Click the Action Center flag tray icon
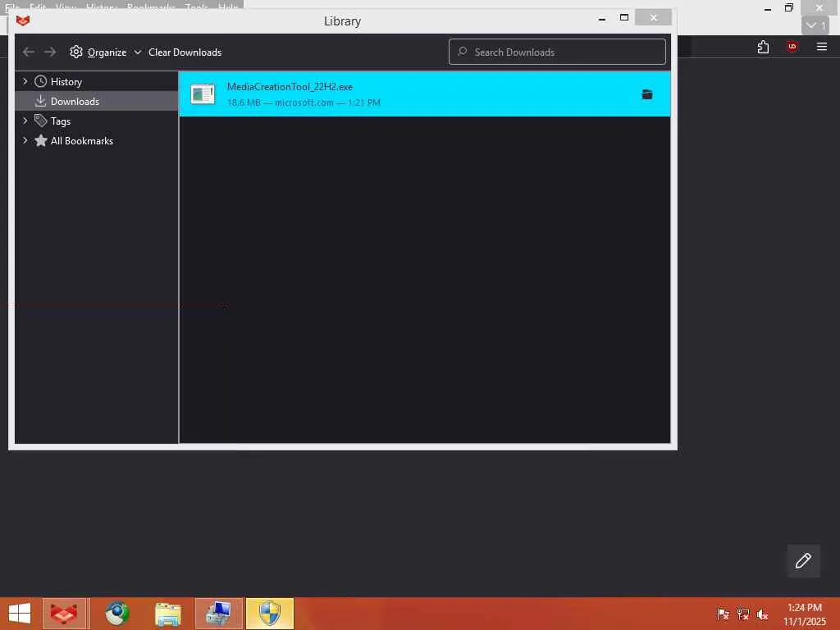 coord(723,614)
